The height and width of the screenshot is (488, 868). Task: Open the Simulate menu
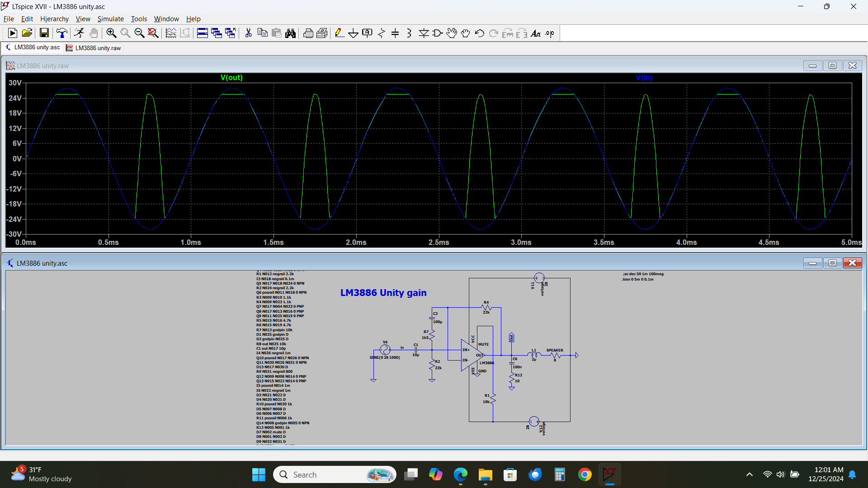click(110, 19)
